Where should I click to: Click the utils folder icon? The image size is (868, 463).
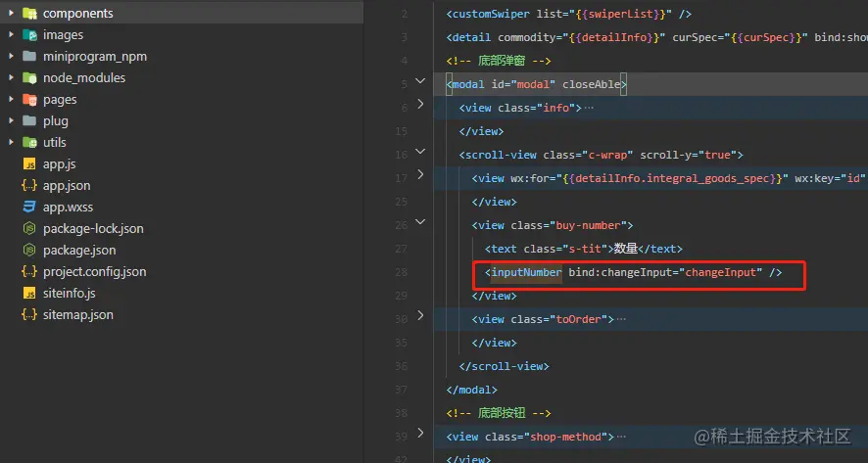tap(29, 142)
